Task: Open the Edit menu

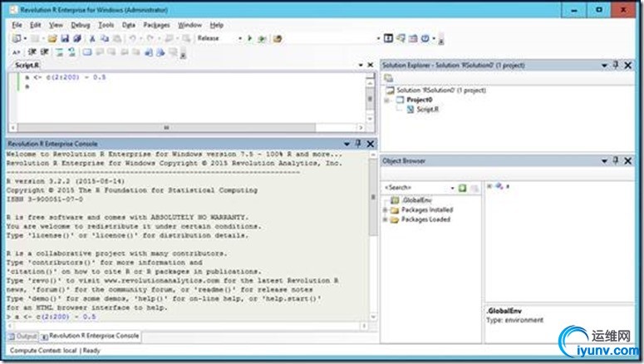Action: 36,25
